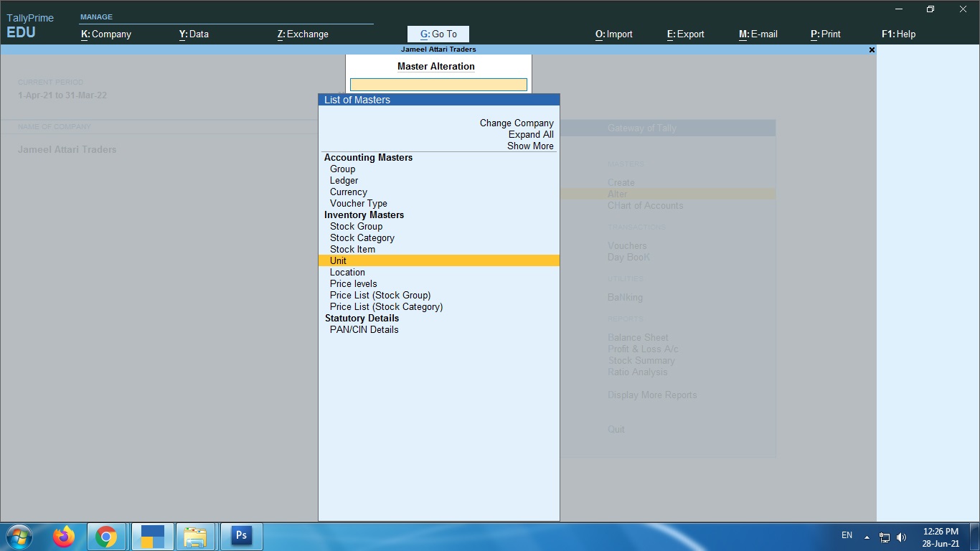
Task: Click Banking in Gateway of Tally
Action: (626, 297)
